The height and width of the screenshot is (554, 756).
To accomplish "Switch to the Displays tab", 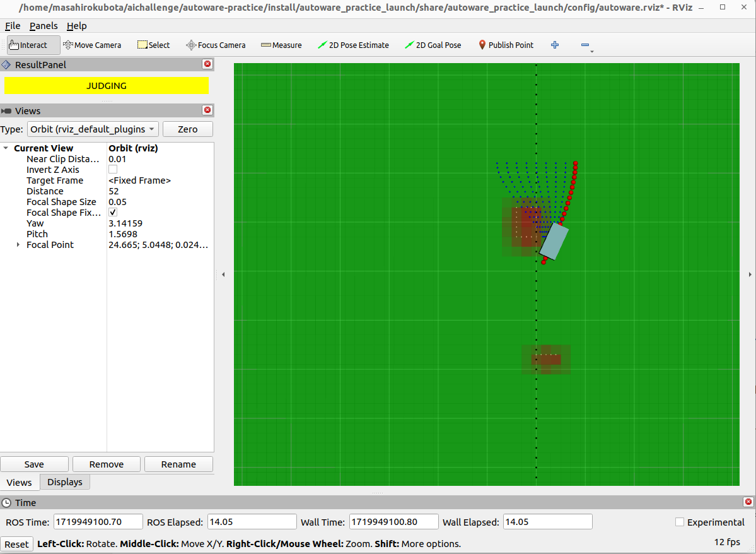I will [65, 482].
